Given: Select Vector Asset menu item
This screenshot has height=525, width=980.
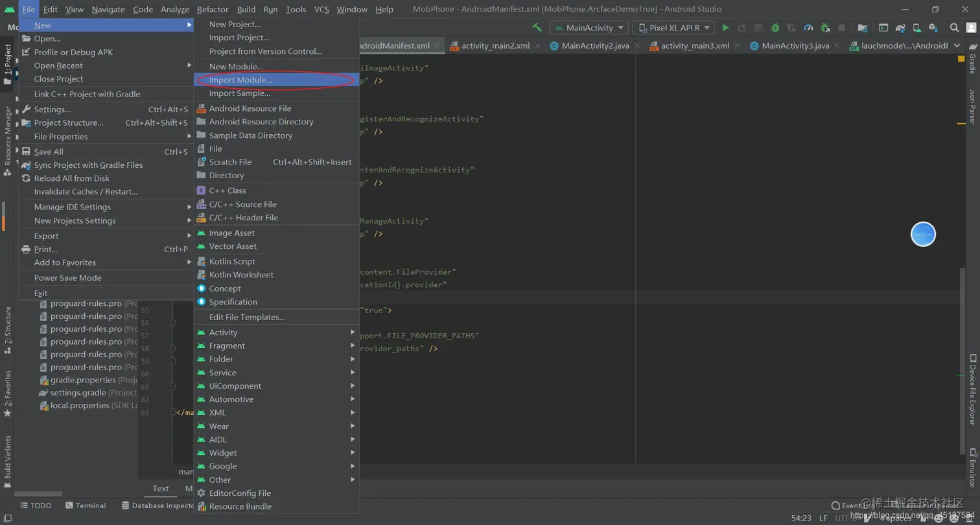Looking at the screenshot, I should pos(276,246).
